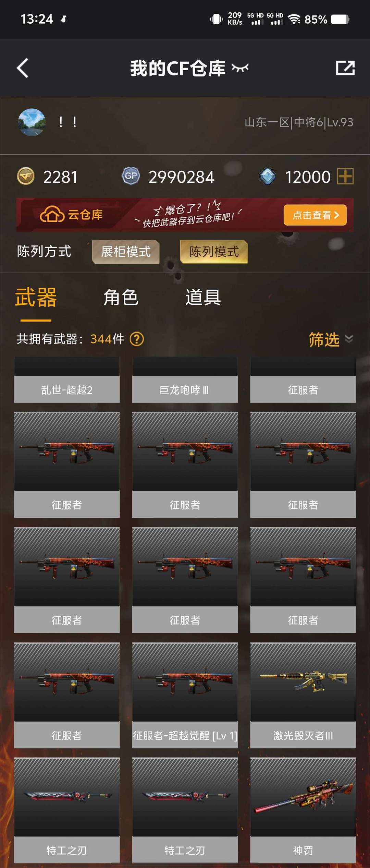
Task: Tap the GP currency icon
Action: (x=131, y=176)
